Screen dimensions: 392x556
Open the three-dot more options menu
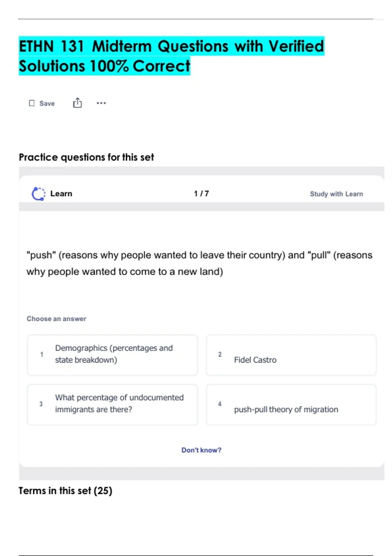[101, 103]
